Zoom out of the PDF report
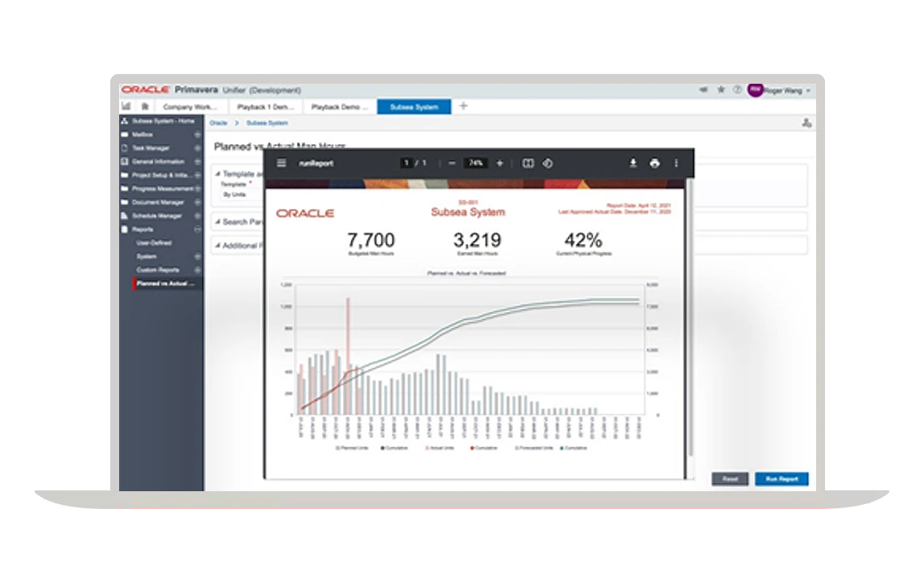Image resolution: width=924 pixels, height=583 pixels. point(452,163)
